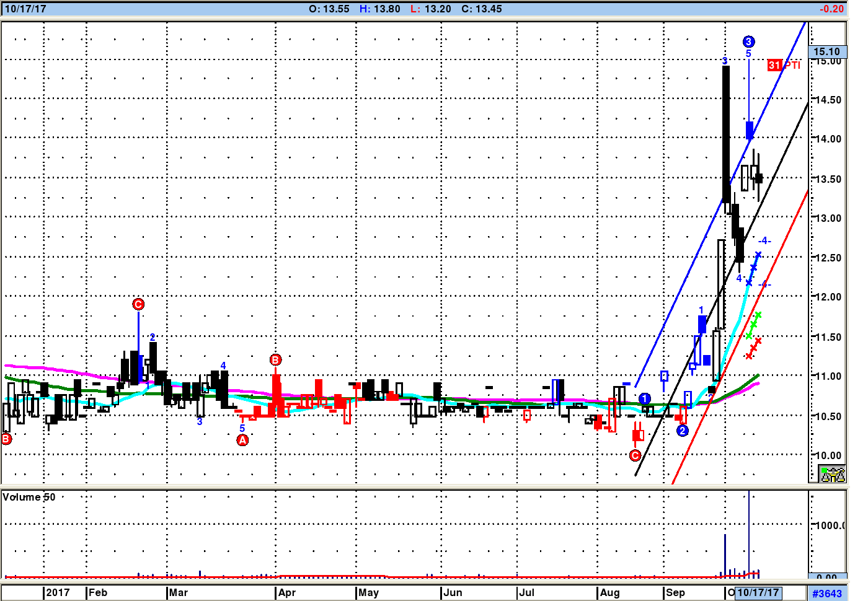Screen dimensions: 868x601
Task: Click red circled C marker above February peak
Action: coord(138,304)
